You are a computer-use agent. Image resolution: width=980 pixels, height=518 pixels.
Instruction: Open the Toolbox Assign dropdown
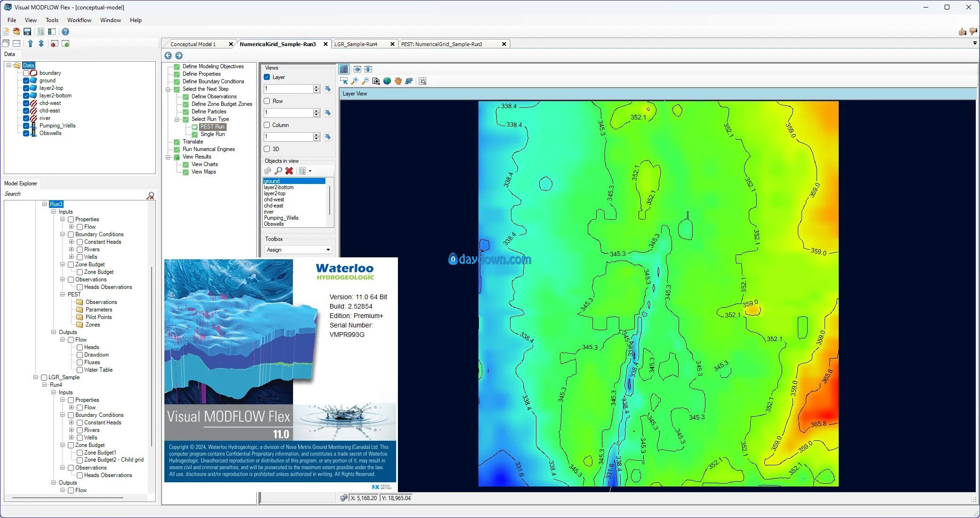[298, 250]
